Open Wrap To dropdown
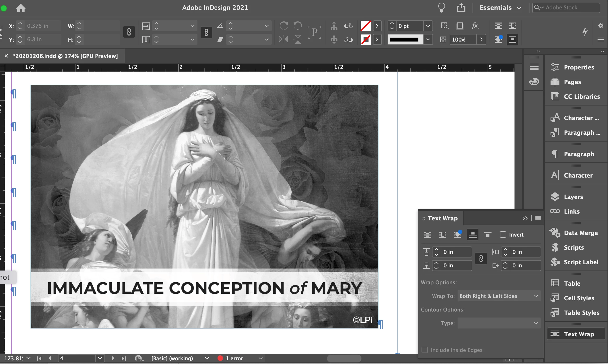This screenshot has height=364, width=608. click(x=499, y=296)
